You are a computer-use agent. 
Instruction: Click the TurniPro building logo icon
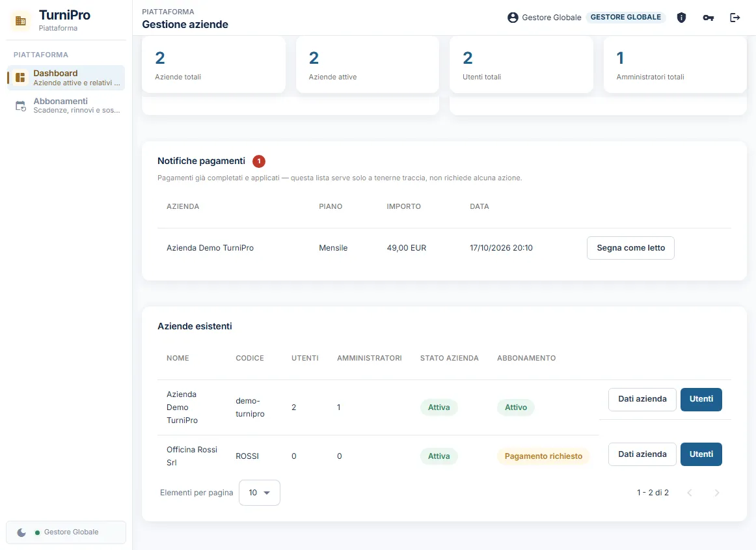pyautogui.click(x=20, y=21)
